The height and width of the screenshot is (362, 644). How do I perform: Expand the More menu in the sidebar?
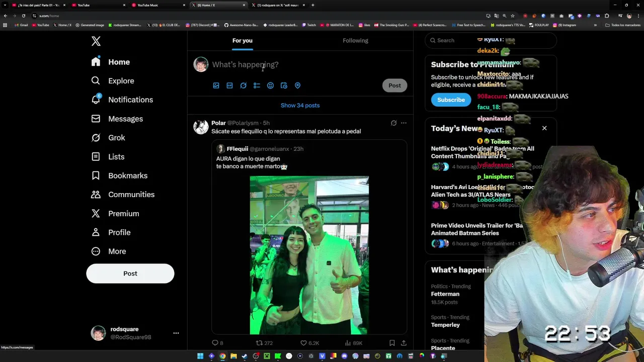coord(109,251)
